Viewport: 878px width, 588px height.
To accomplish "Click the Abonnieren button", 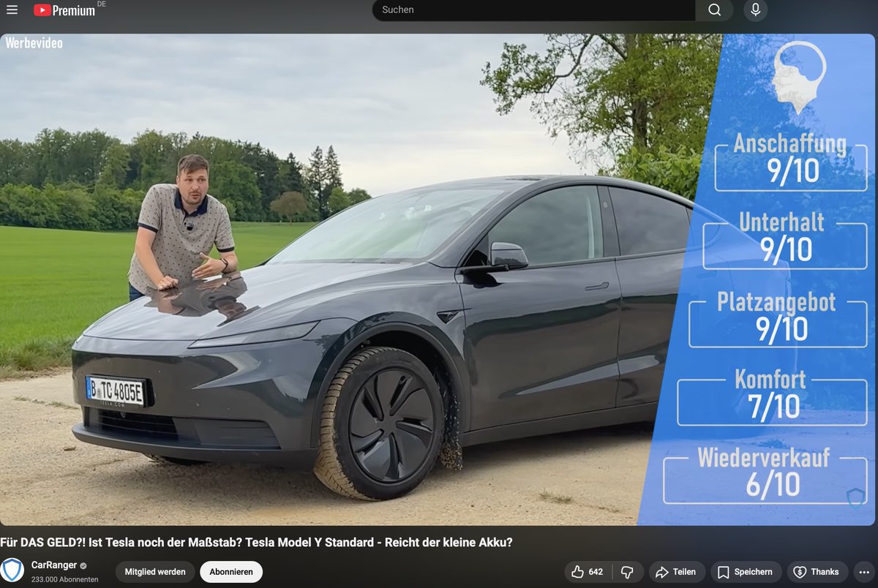I will click(x=231, y=572).
